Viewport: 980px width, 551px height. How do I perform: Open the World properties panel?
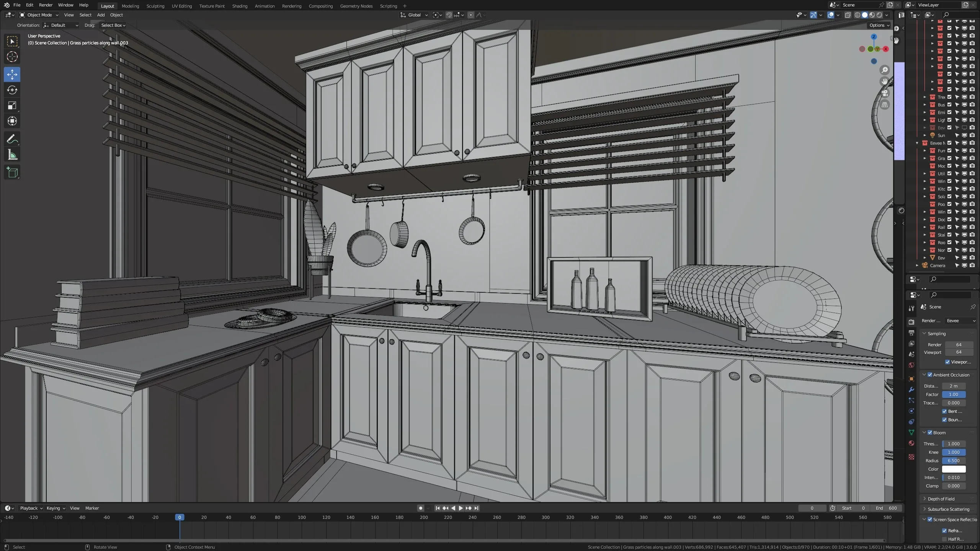(911, 365)
